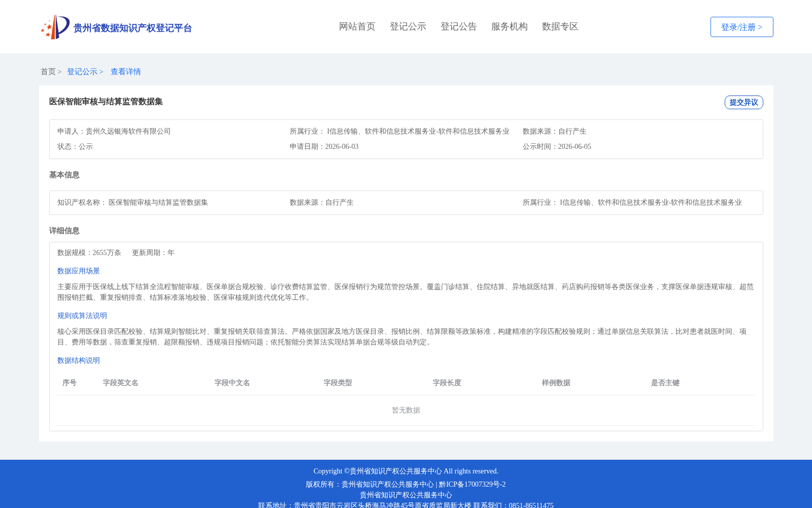
Task: Open 数据专区 navigation item
Action: (x=560, y=26)
